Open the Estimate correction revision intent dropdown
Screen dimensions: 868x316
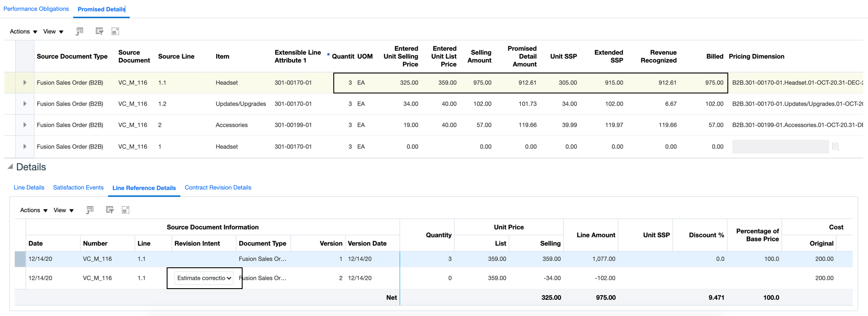(x=204, y=278)
